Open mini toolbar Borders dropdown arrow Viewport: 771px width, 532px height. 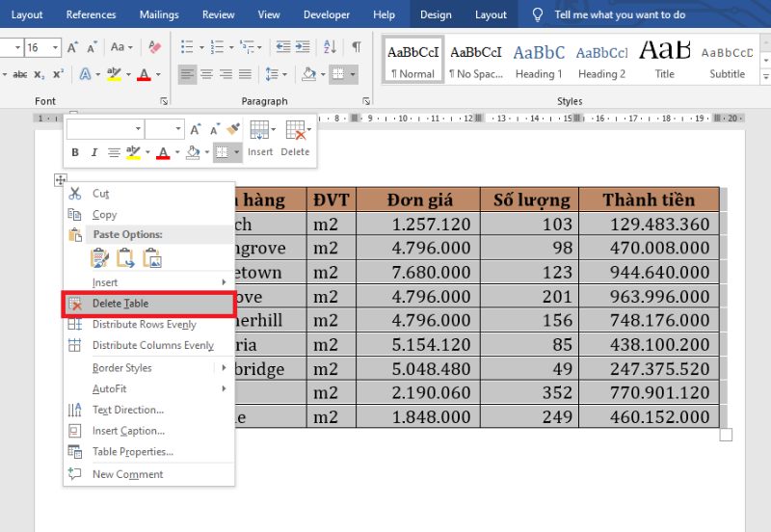(x=236, y=153)
